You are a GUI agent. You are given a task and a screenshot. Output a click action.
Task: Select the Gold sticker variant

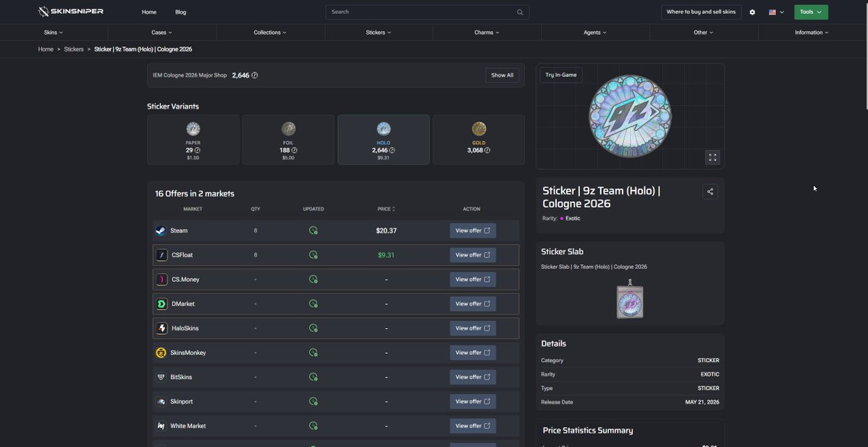tap(479, 140)
